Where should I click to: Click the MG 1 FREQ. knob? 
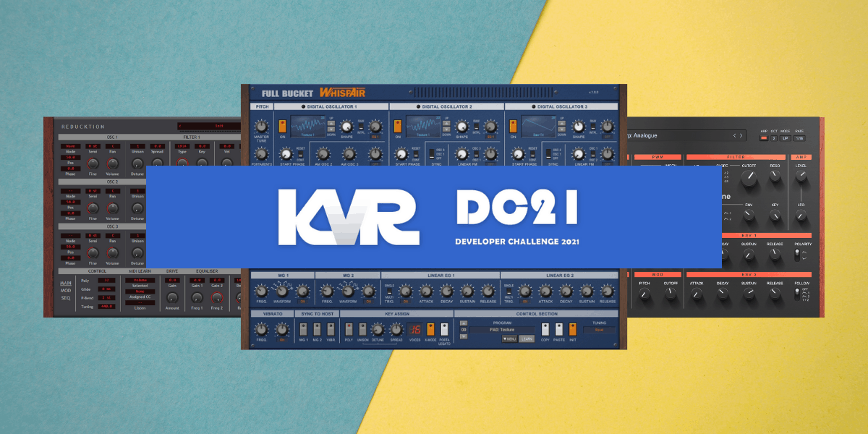[x=261, y=291]
